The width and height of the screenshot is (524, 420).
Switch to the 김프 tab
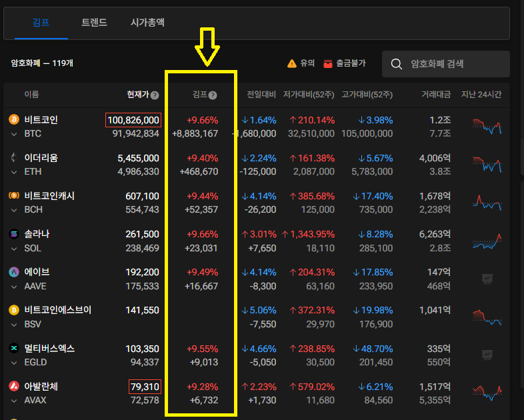(41, 23)
